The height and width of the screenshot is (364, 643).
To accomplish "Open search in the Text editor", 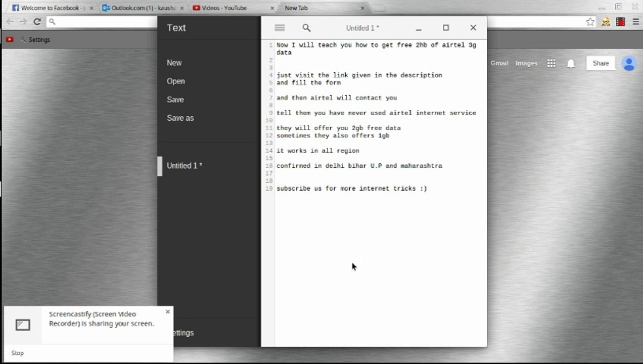I will point(306,28).
